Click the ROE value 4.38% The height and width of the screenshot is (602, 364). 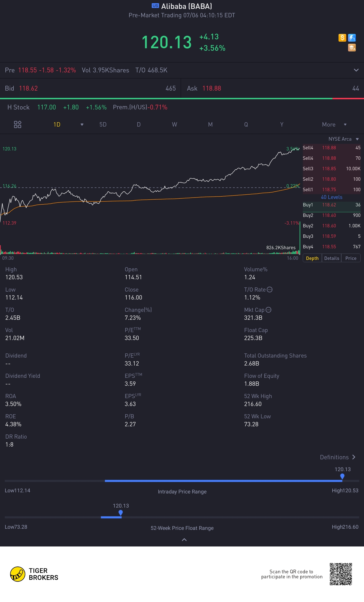(13, 424)
